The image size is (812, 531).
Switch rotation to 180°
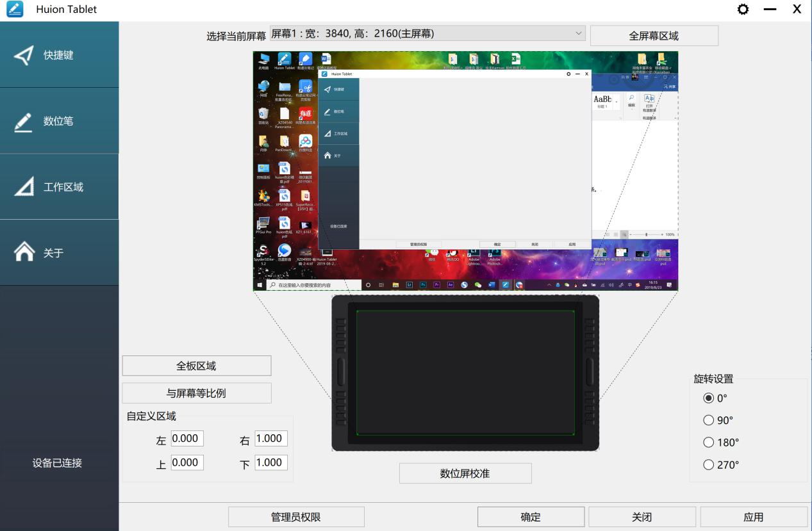pyautogui.click(x=708, y=442)
